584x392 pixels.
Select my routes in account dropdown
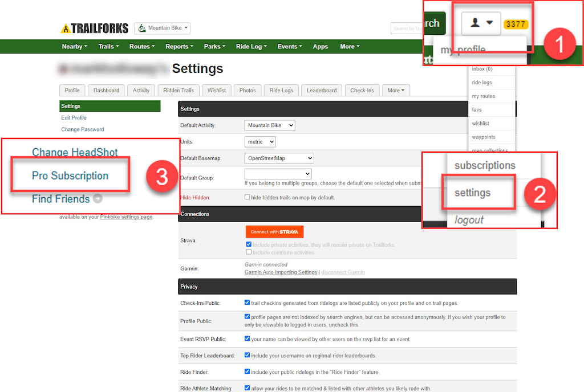pyautogui.click(x=491, y=96)
